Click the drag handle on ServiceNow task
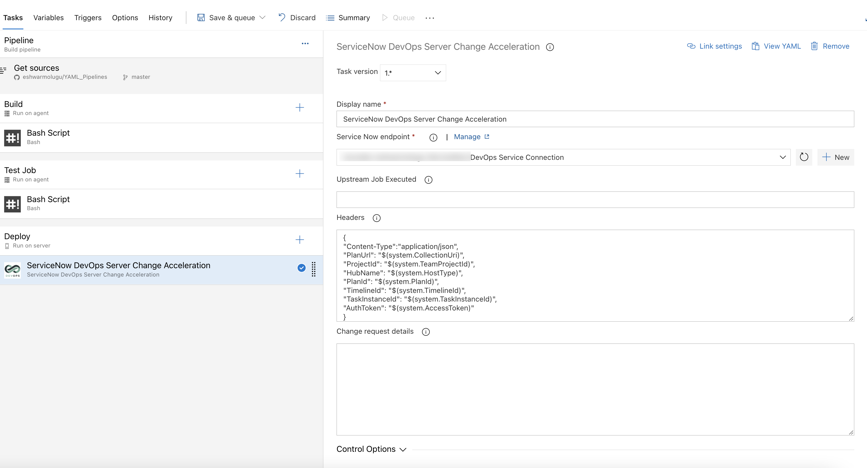 (314, 269)
